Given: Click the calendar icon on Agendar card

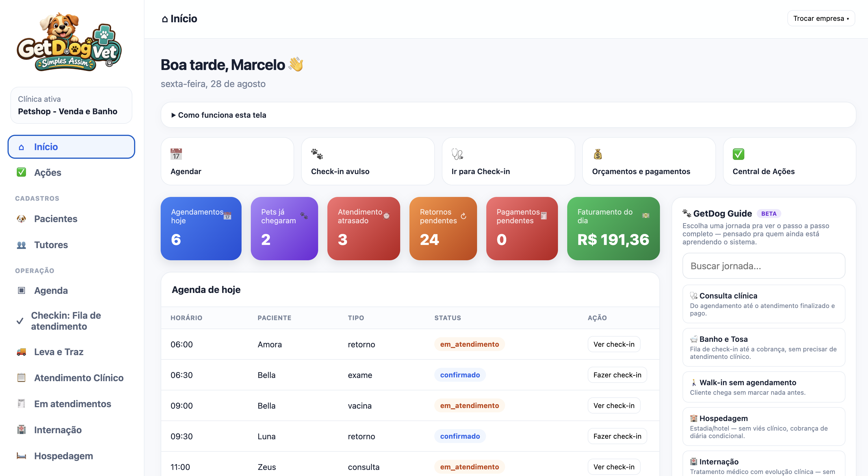Looking at the screenshot, I should [x=176, y=154].
